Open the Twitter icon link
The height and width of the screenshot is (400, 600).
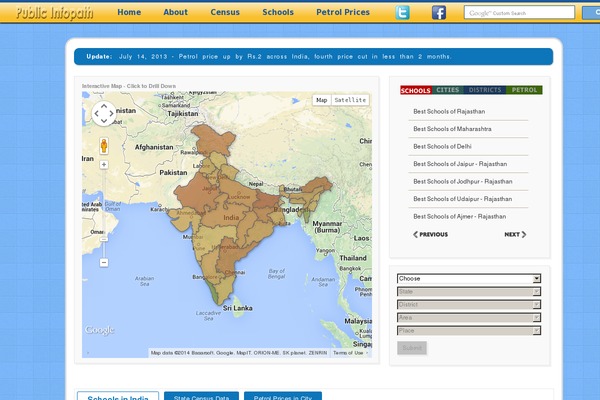pyautogui.click(x=402, y=13)
